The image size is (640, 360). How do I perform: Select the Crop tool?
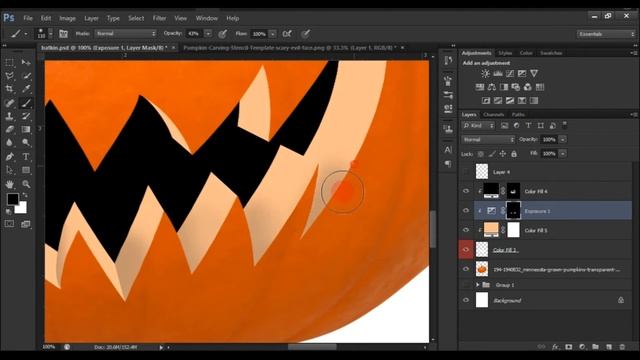pyautogui.click(x=9, y=89)
